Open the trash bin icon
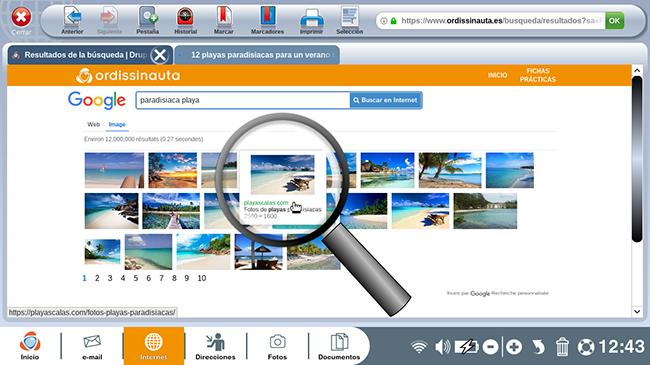 (562, 347)
